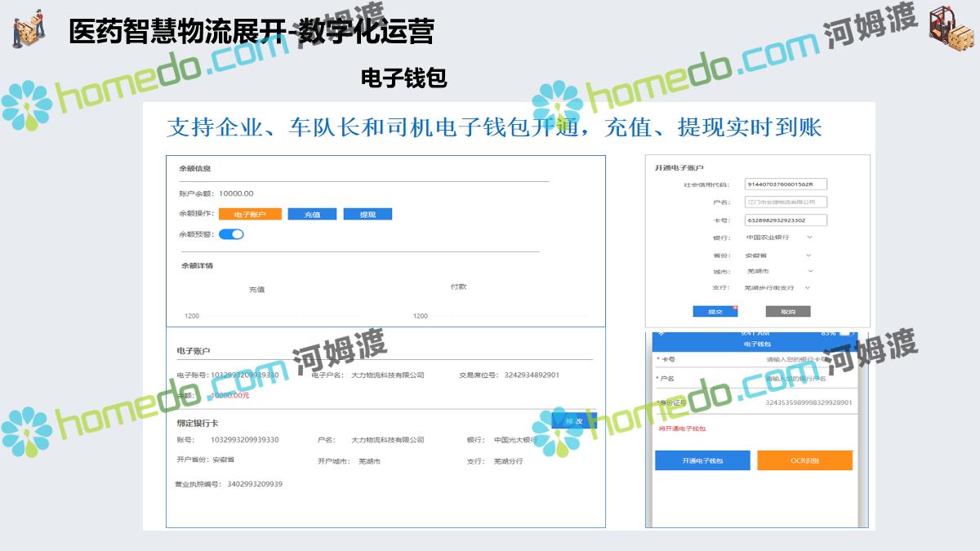Tap the orange OCR识别 button
Image resolution: width=980 pixels, height=551 pixels.
point(804,461)
